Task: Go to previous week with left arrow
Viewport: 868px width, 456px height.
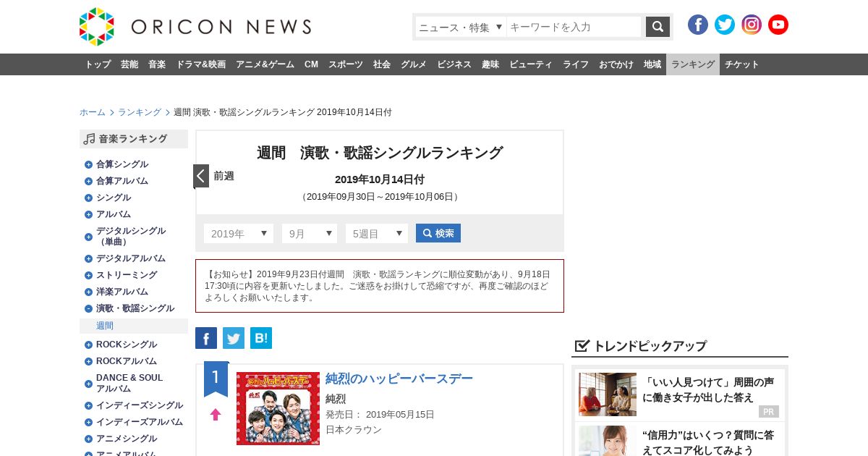Action: point(201,176)
